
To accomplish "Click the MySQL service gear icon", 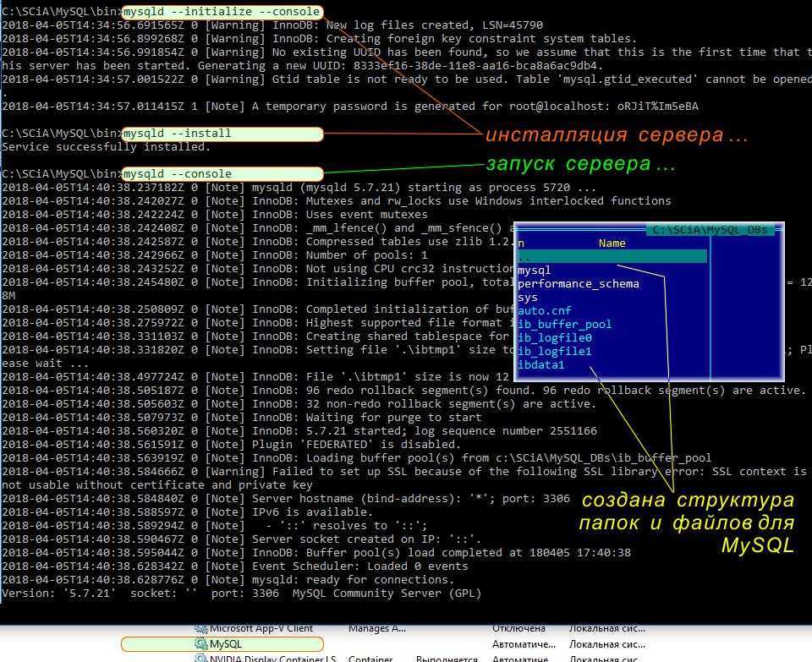I will coord(201,644).
